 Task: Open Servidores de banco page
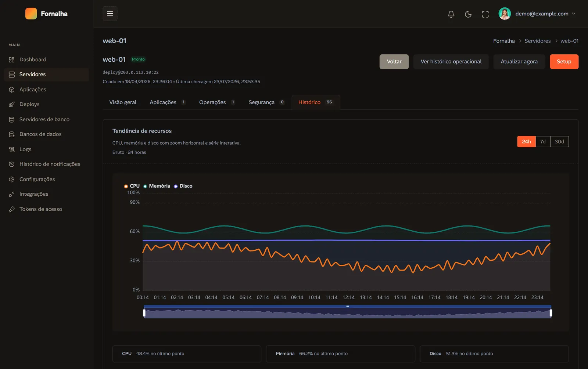[x=46, y=119]
